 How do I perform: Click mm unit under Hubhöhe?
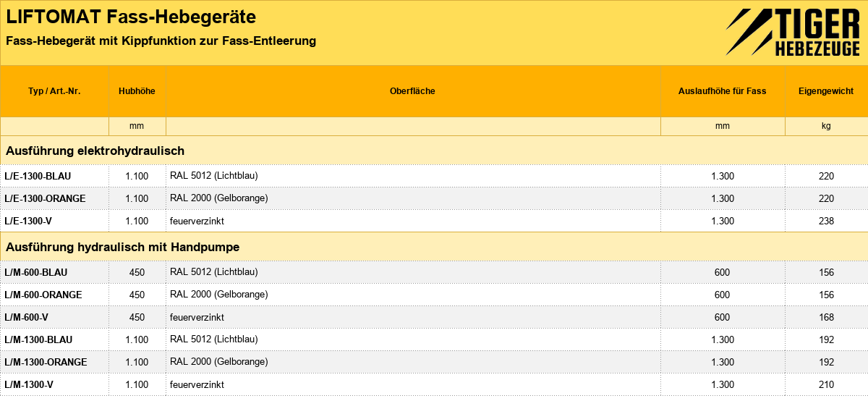point(137,126)
